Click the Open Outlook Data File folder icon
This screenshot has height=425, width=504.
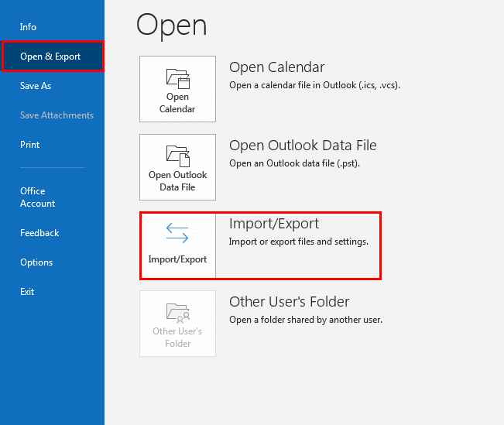click(178, 156)
